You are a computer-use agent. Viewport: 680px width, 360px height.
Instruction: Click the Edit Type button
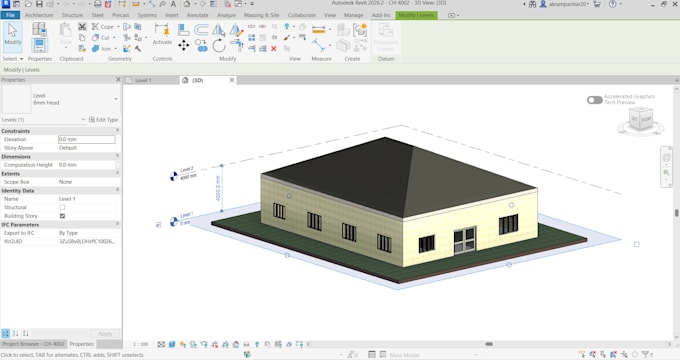[x=104, y=120]
